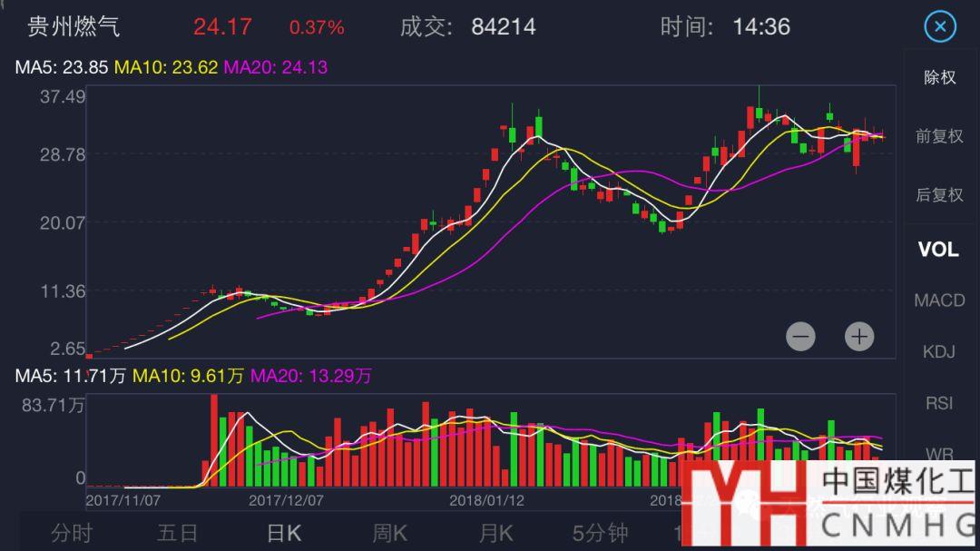Click the time value 14:36
This screenshot has width=980, height=551.
761,27
